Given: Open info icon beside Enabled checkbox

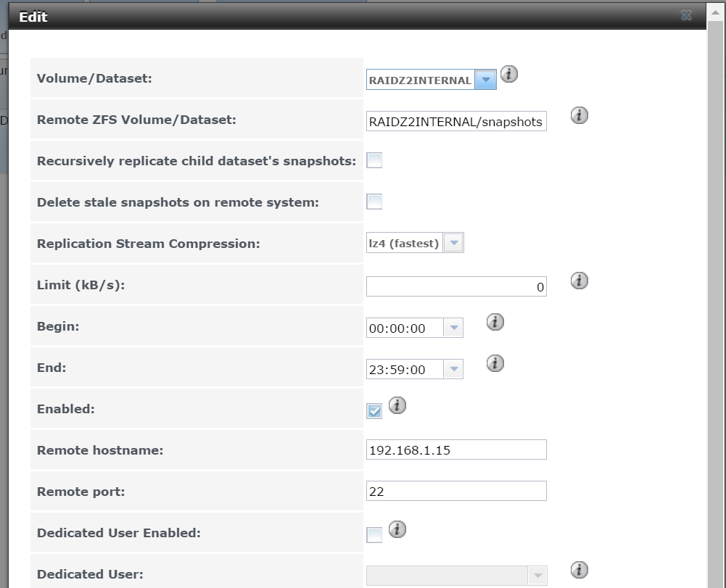Looking at the screenshot, I should (x=397, y=405).
